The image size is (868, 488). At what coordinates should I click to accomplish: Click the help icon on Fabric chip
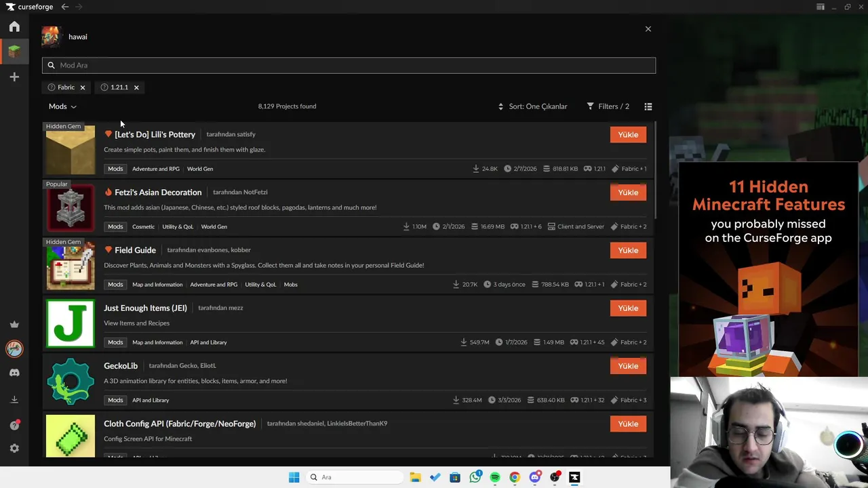pyautogui.click(x=51, y=87)
